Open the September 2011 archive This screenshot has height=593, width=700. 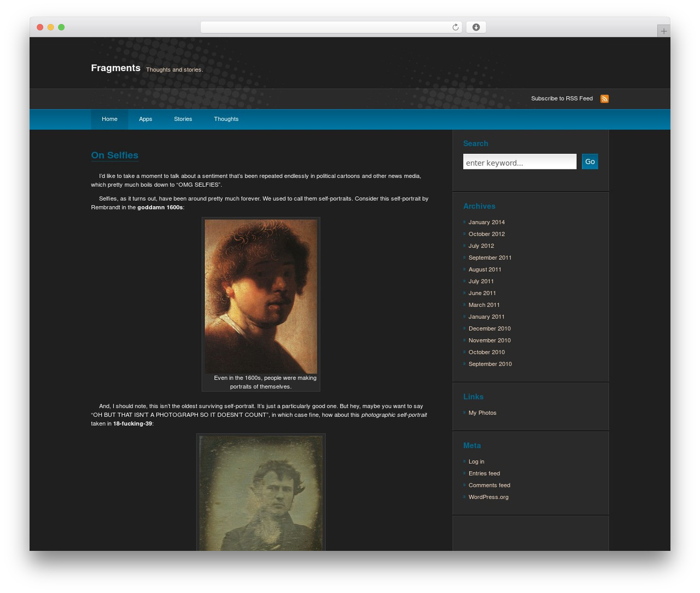[x=490, y=258]
